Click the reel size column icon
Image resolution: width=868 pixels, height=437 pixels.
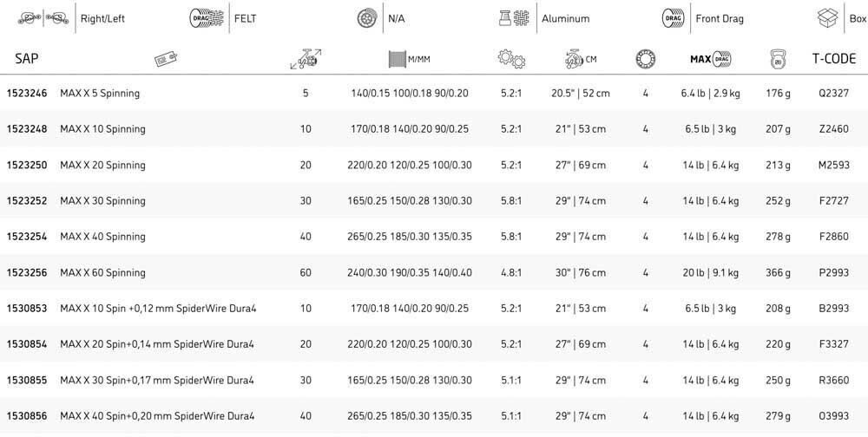tap(305, 59)
